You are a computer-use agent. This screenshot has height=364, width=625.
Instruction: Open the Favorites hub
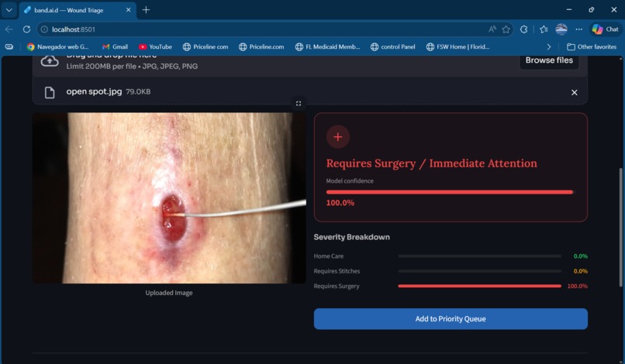(544, 29)
